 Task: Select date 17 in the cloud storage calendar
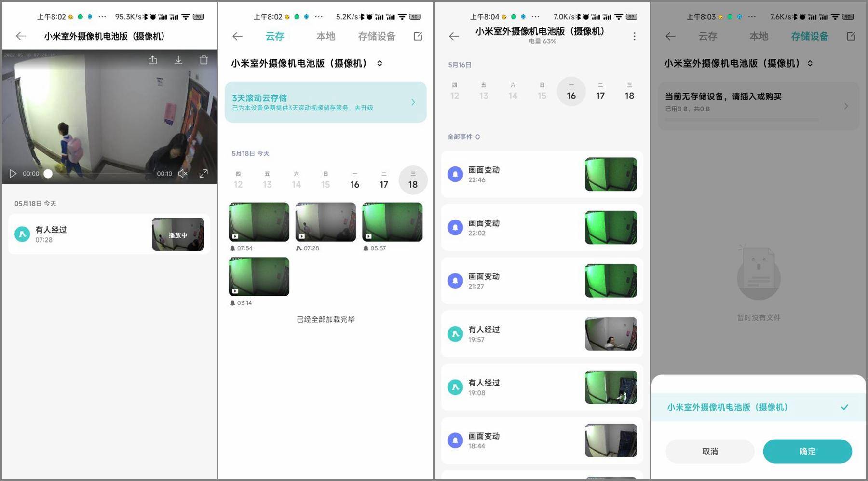pos(384,180)
